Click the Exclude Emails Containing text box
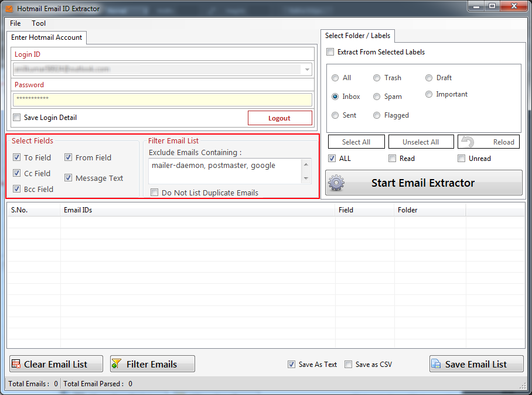Viewport: 532px width, 395px height. tap(225, 171)
